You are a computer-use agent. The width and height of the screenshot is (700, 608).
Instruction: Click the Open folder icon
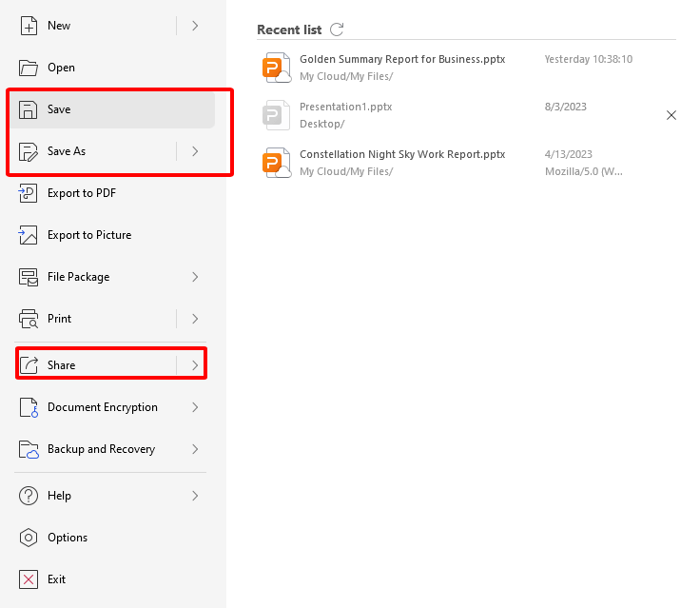click(29, 68)
